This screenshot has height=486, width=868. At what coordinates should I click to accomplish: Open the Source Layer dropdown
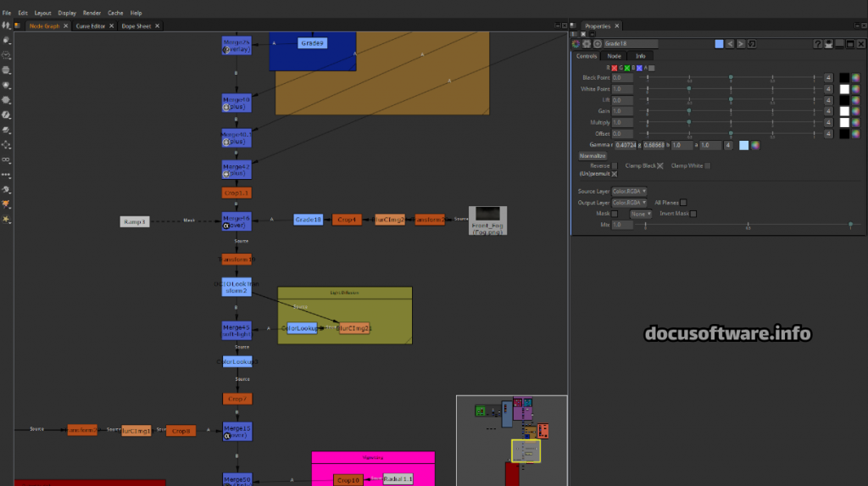coord(629,191)
